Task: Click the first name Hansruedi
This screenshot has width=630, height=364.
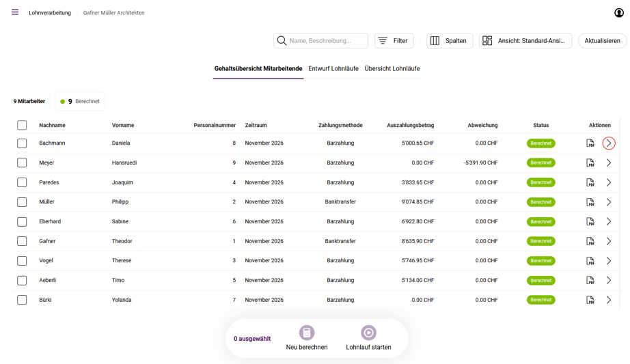Action: [x=124, y=163]
